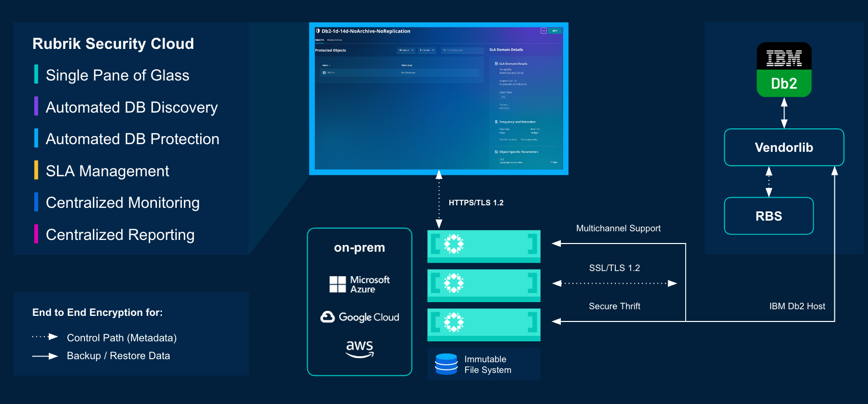This screenshot has width=868, height=404.
Task: Open the three-dot more options menu
Action: click(x=544, y=31)
